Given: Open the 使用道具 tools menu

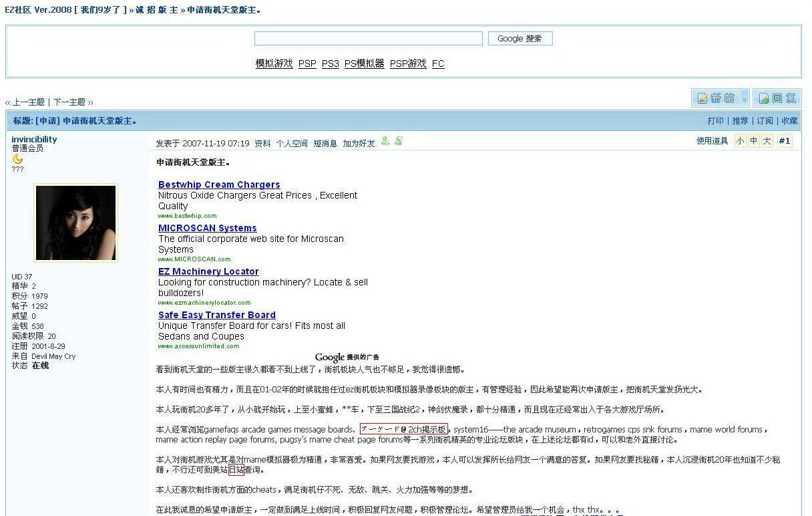Looking at the screenshot, I should click(712, 141).
